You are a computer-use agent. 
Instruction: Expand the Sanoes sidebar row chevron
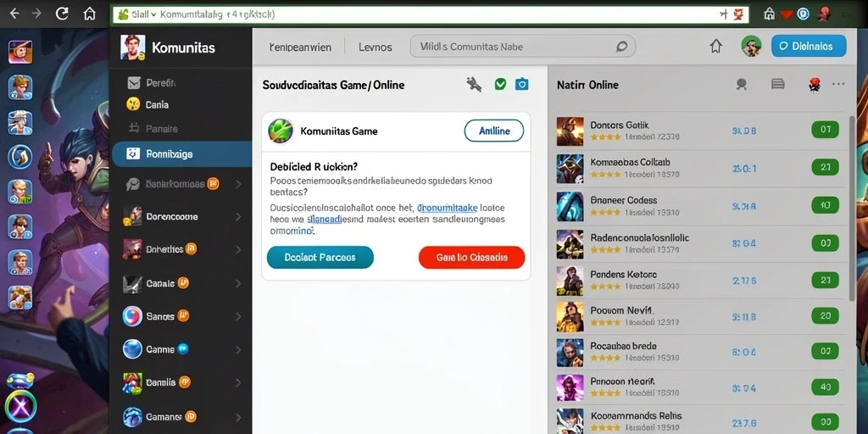238,317
